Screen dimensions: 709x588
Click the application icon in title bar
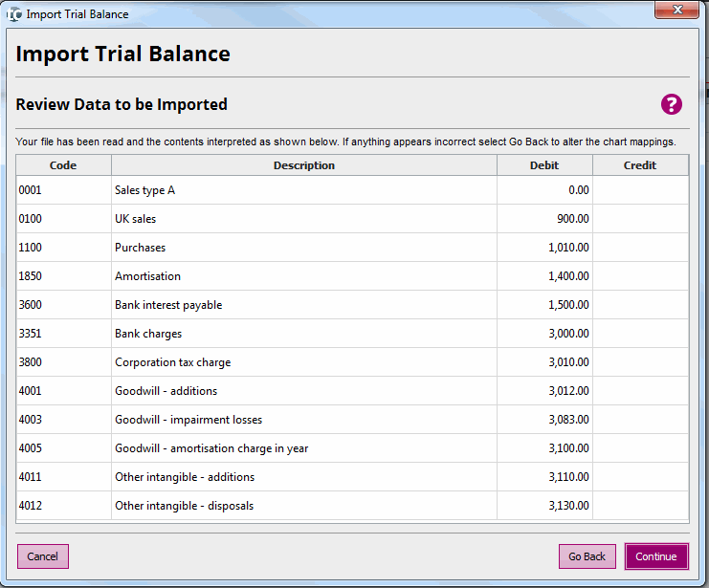click(14, 14)
